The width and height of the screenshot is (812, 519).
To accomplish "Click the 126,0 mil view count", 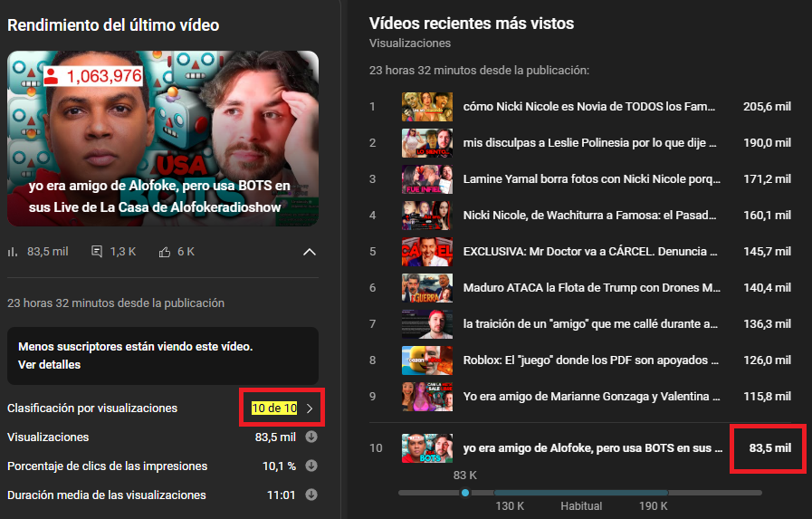I will click(767, 360).
